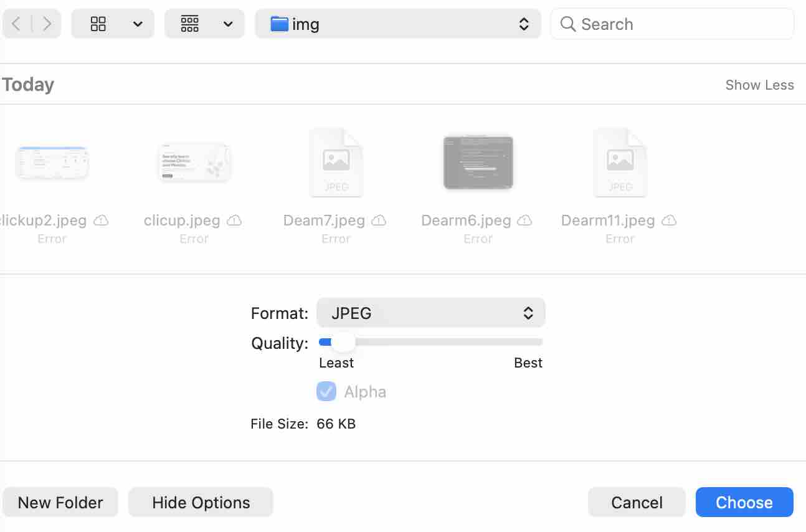Image resolution: width=806 pixels, height=532 pixels.
Task: Click Show Less in Today section
Action: [x=759, y=85]
